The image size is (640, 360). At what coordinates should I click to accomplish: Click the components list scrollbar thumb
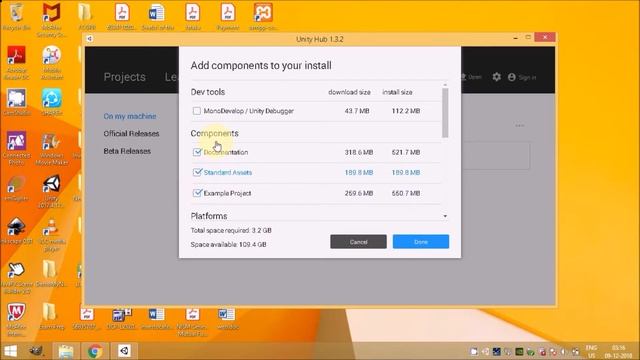(445, 113)
